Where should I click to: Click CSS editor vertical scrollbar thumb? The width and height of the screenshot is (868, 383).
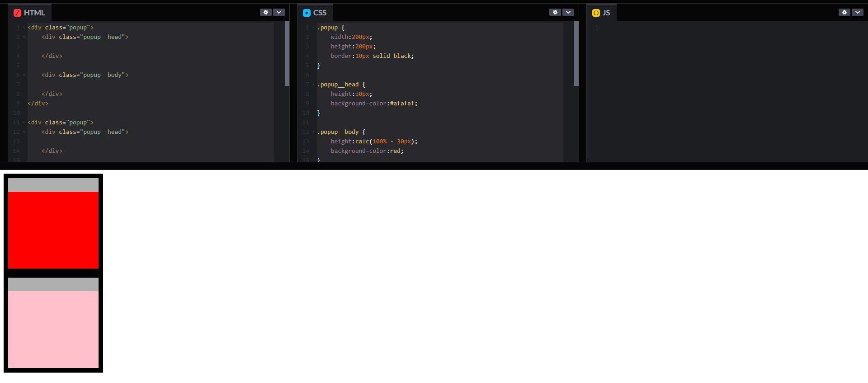(x=576, y=53)
